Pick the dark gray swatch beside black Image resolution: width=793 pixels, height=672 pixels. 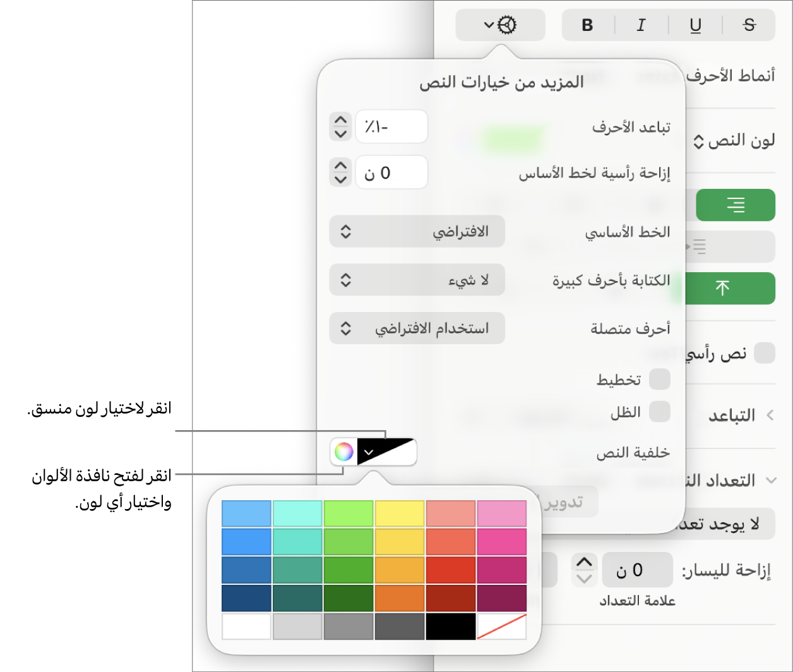click(400, 627)
